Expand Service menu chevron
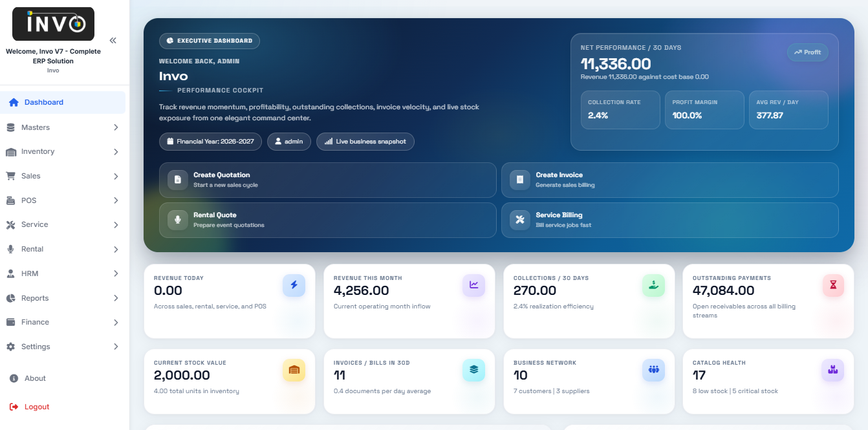868x430 pixels. pos(116,225)
